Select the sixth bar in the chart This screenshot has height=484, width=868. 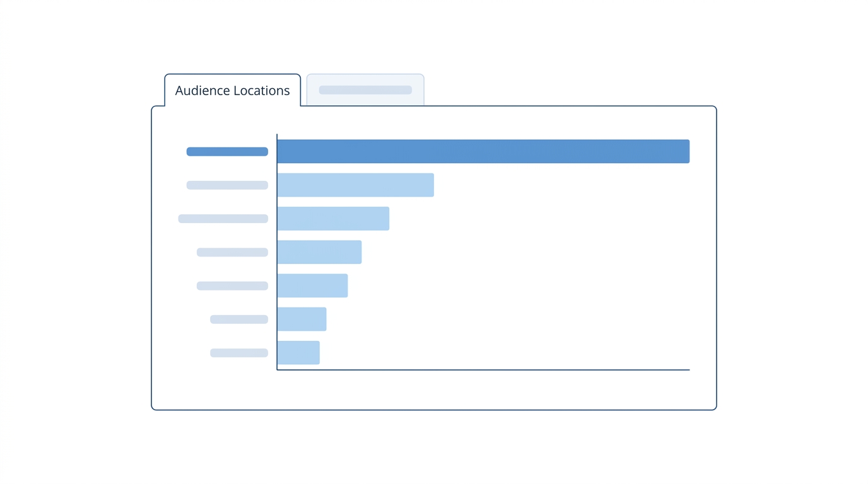[302, 319]
